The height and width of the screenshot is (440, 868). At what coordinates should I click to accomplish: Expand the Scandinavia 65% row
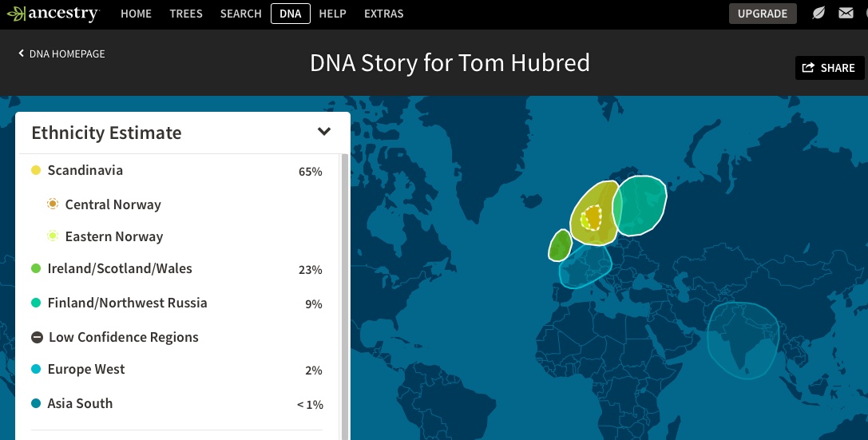click(x=176, y=171)
